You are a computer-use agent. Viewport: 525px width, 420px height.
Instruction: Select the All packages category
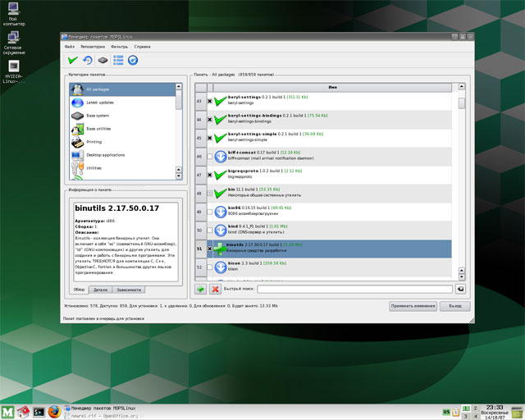tap(122, 89)
